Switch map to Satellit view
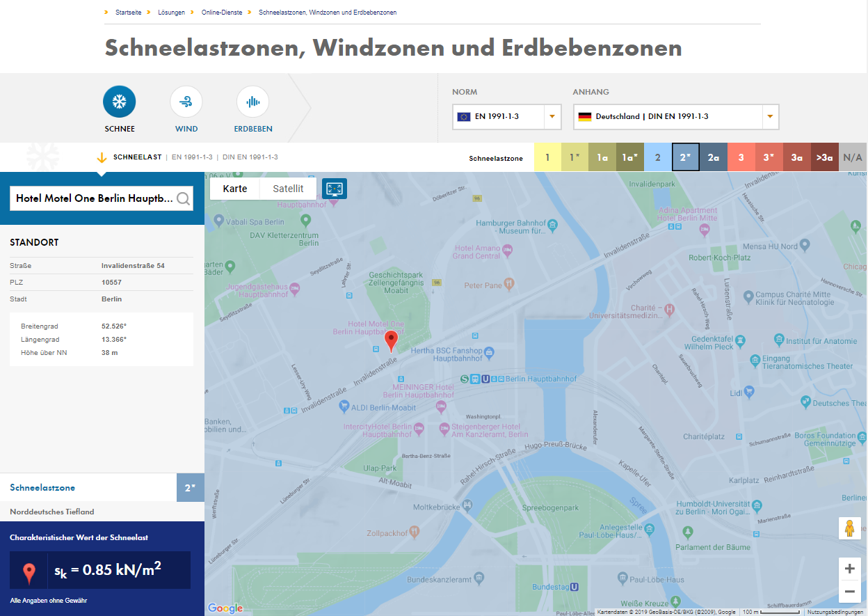This screenshot has height=616, width=868. (287, 188)
